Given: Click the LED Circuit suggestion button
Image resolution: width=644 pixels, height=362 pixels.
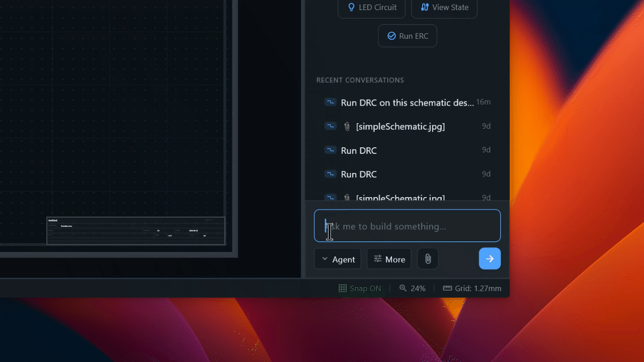Looking at the screenshot, I should pos(372,8).
